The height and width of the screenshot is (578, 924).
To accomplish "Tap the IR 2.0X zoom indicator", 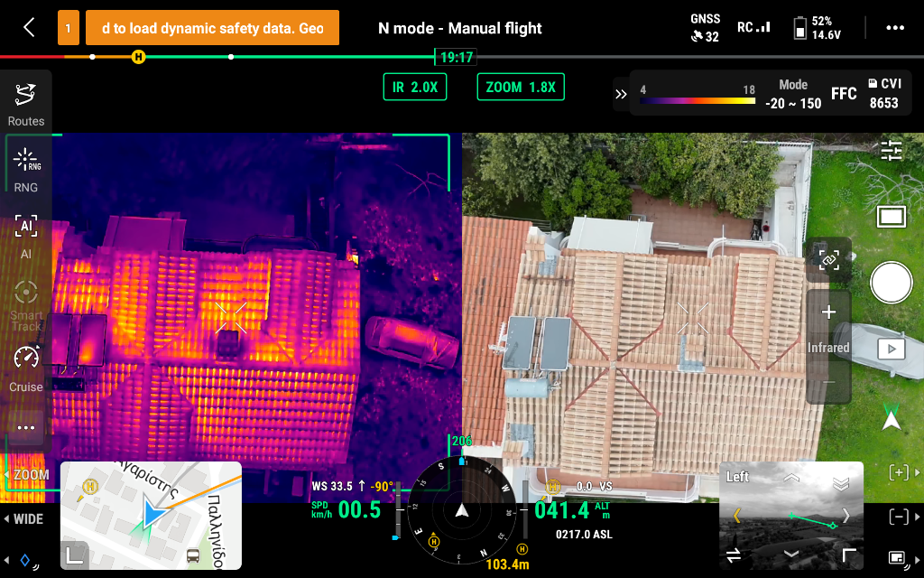I will click(x=415, y=88).
